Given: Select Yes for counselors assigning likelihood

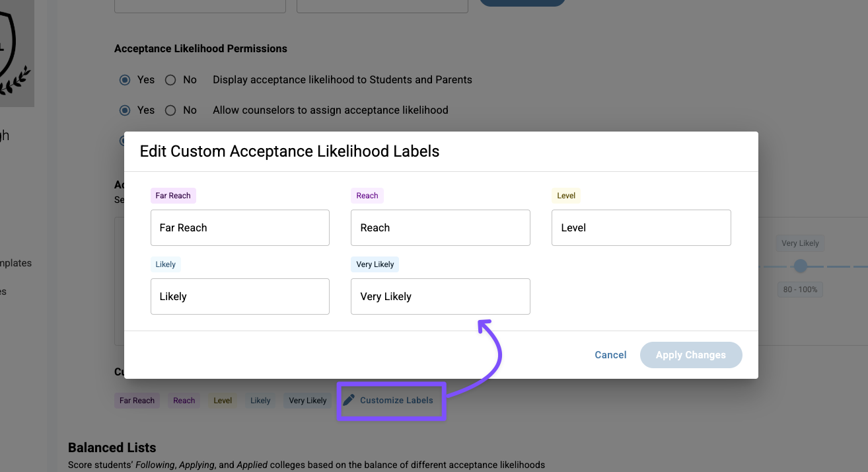Looking at the screenshot, I should pos(125,110).
